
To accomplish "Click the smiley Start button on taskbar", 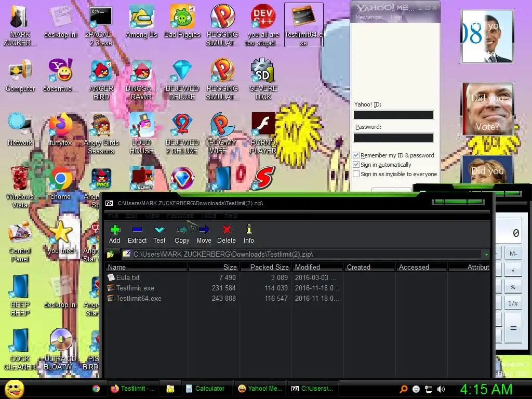I will 14,389.
